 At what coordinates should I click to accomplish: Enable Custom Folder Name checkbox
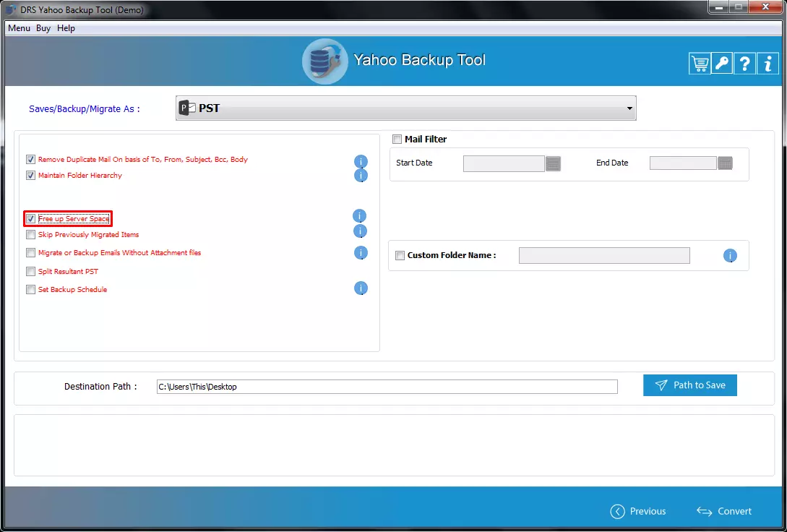point(400,255)
